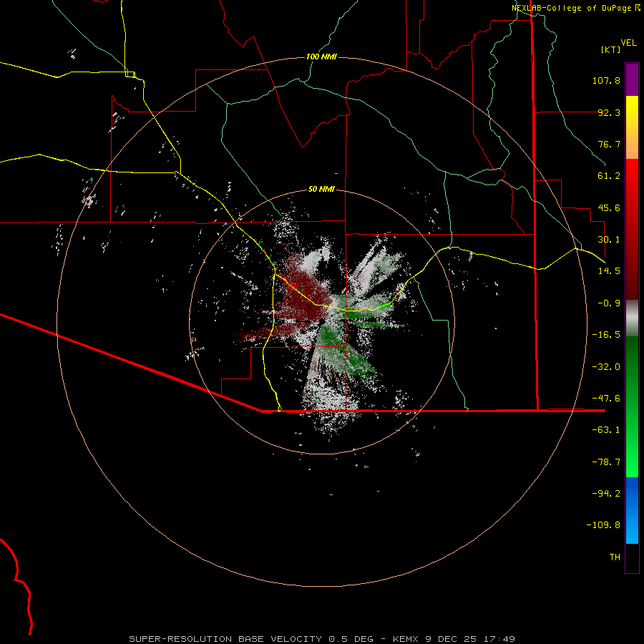
Task: Click the NEXLAB-College of DuPage watermark text
Action: point(575,8)
